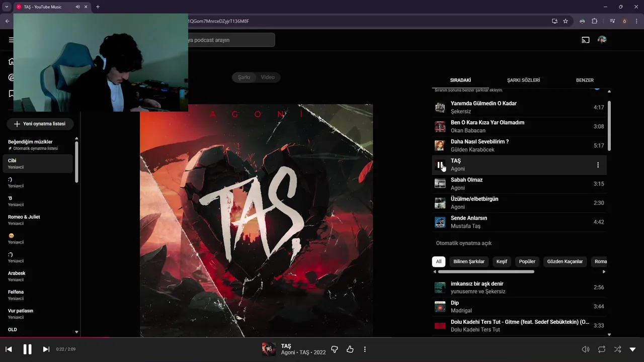Open the Beğendiğim müzikler playlist
This screenshot has height=362, width=644.
[38, 145]
